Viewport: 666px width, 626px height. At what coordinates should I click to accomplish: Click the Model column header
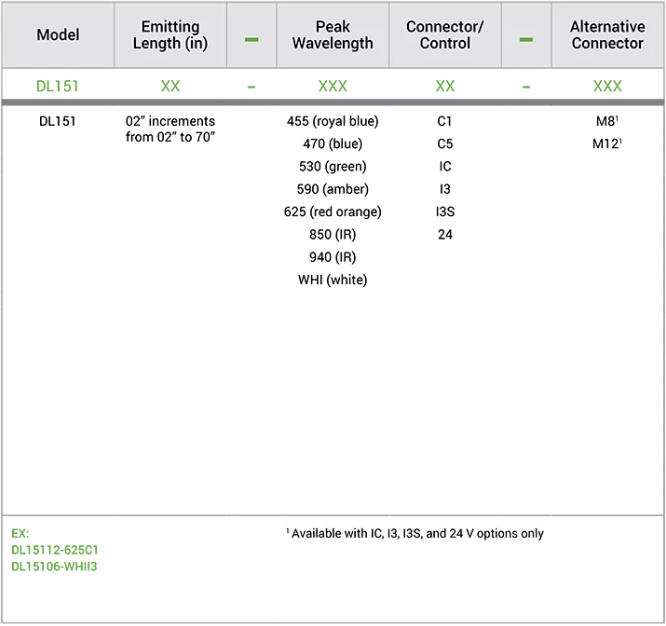pos(58,35)
